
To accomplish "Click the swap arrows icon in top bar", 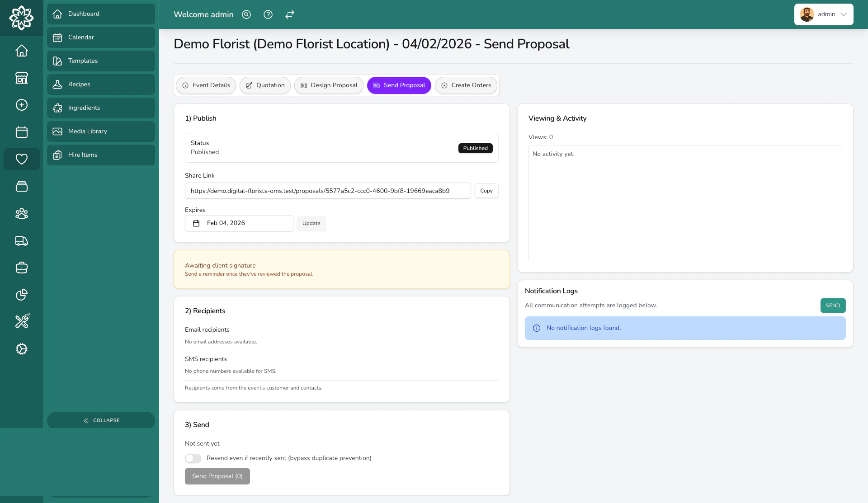I will click(x=289, y=14).
